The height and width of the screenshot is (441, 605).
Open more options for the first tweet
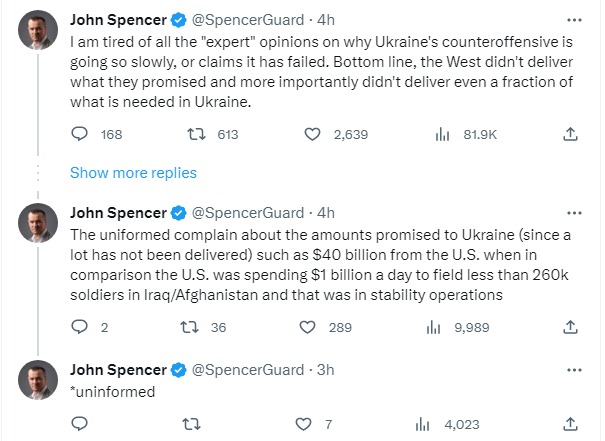[x=569, y=19]
